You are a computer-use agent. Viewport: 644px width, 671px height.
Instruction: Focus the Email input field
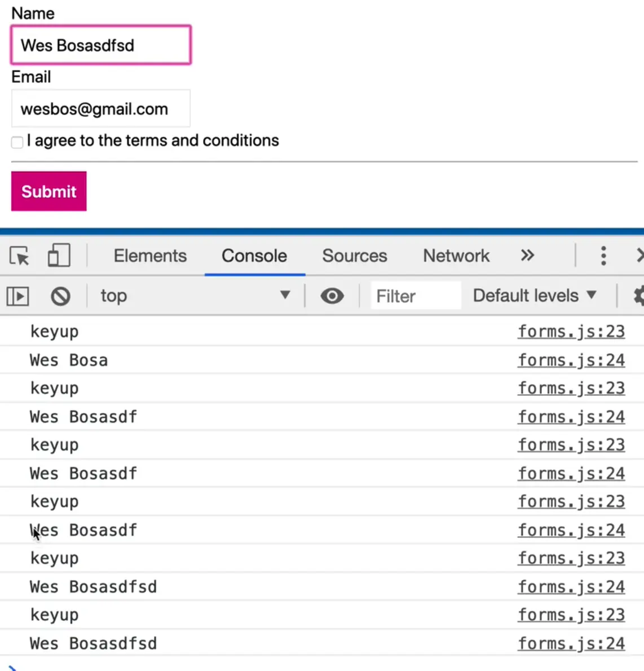coord(101,109)
